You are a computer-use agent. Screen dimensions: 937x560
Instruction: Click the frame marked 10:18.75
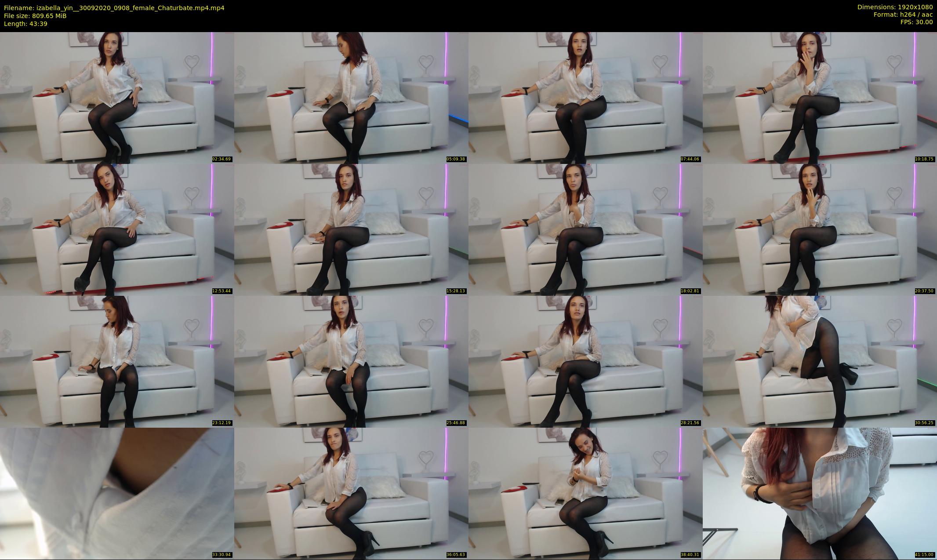tap(820, 98)
